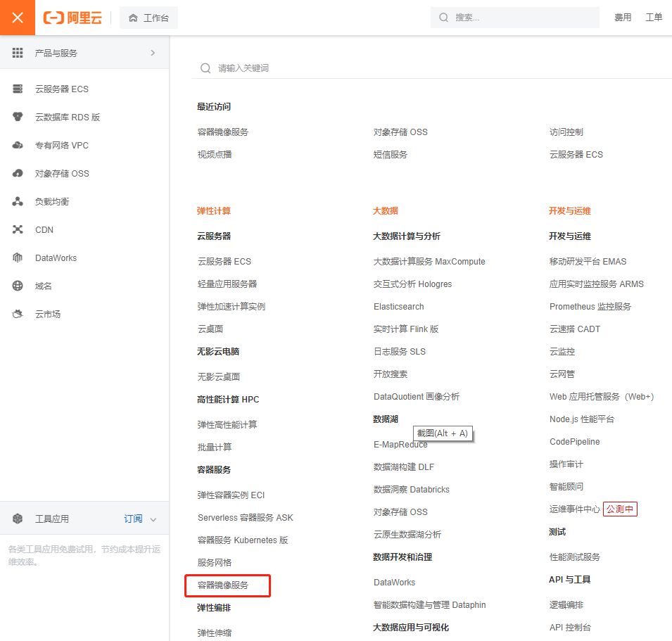Select 智能数据构建与管理 Dataphin
Viewport: 672px width, 641px height.
click(x=429, y=605)
